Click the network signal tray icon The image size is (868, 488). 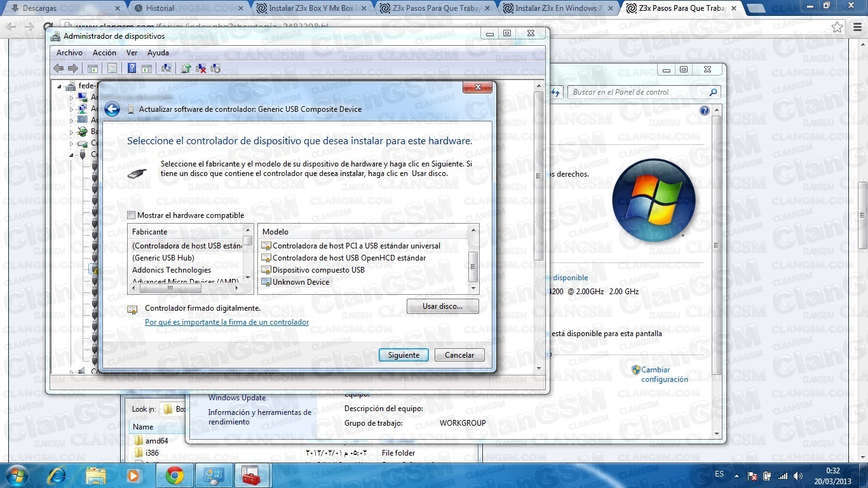coord(783,476)
